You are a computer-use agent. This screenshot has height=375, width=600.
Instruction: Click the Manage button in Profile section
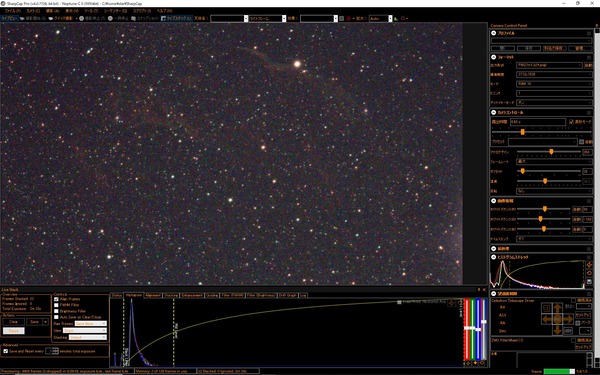pos(579,49)
